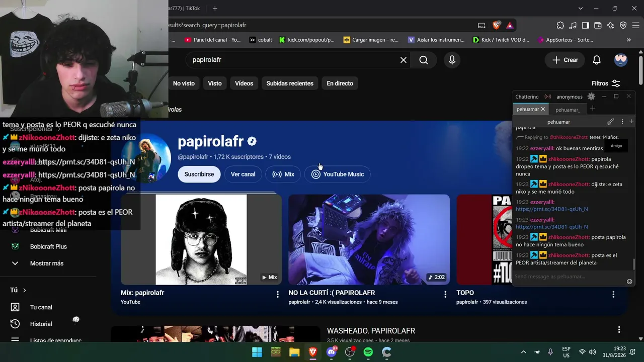The image size is (644, 362).
Task: Open YouTube notifications bell
Action: pyautogui.click(x=597, y=60)
